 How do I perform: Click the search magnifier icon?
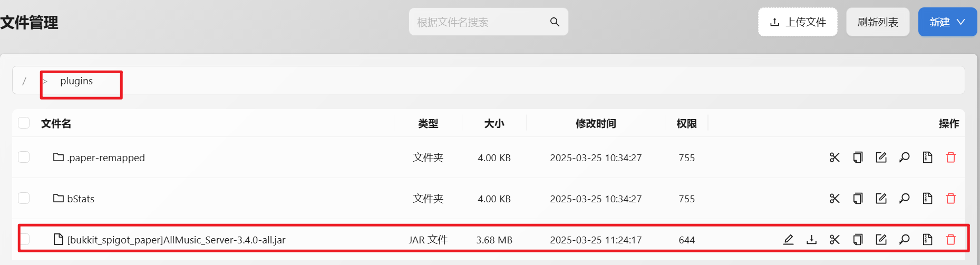pos(555,22)
